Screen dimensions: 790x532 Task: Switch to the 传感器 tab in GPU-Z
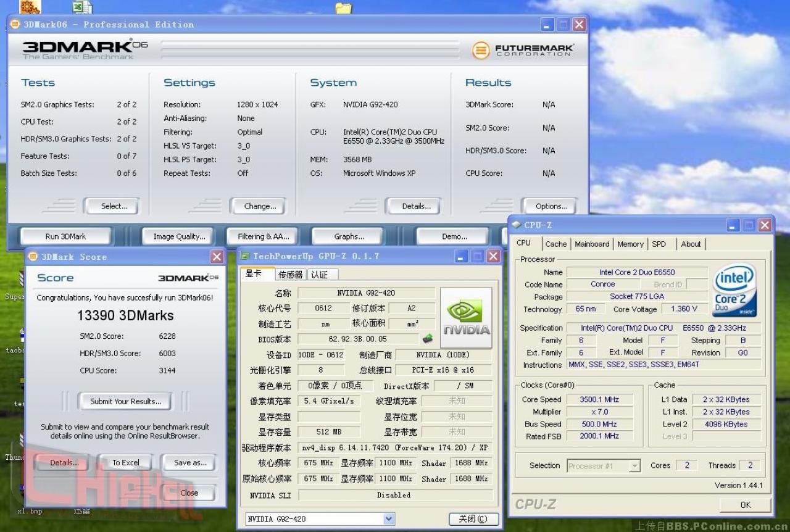pyautogui.click(x=290, y=275)
